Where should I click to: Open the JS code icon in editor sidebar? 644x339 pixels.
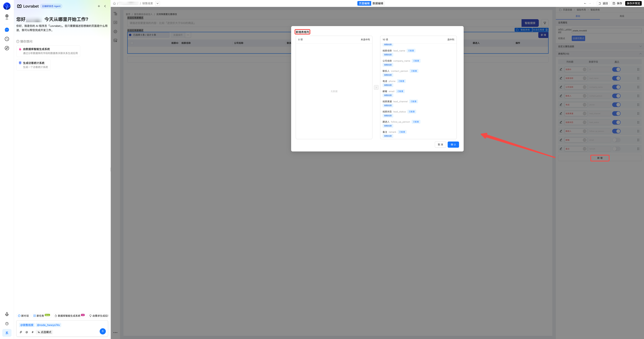pyautogui.click(x=115, y=23)
